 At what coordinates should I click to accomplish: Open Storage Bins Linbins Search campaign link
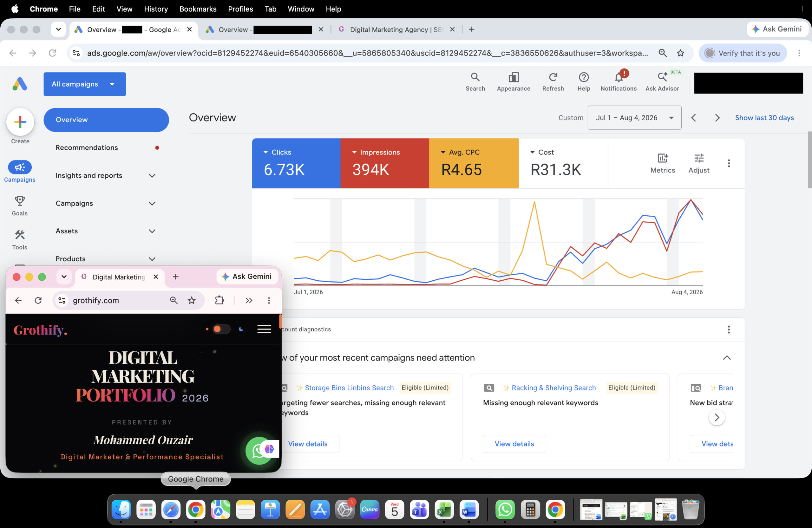point(349,388)
